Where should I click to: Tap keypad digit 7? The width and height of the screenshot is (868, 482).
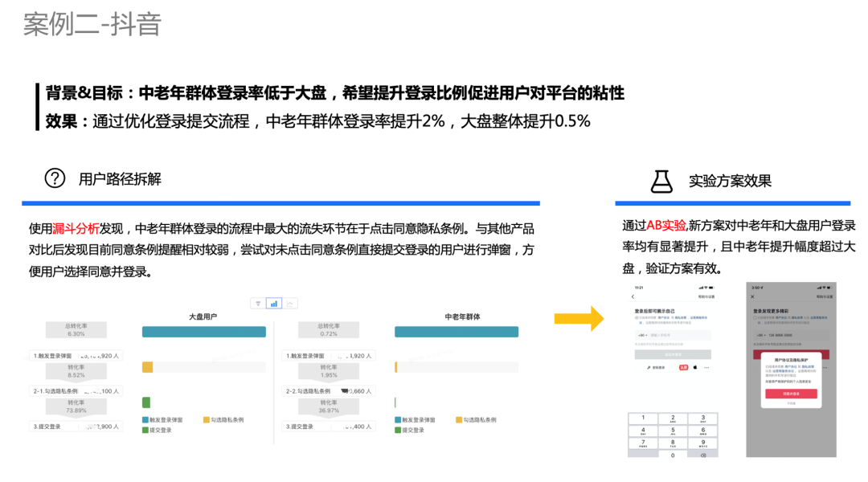click(x=643, y=443)
